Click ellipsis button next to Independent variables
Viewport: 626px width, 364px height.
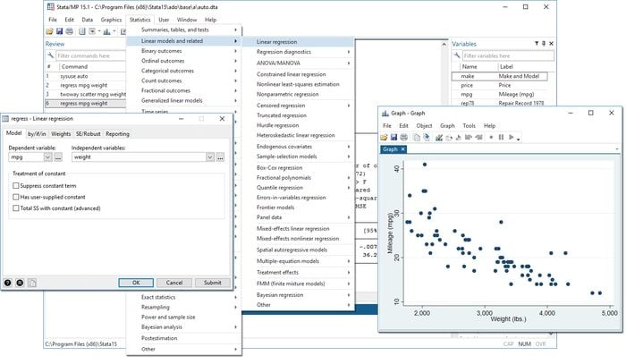(x=220, y=157)
